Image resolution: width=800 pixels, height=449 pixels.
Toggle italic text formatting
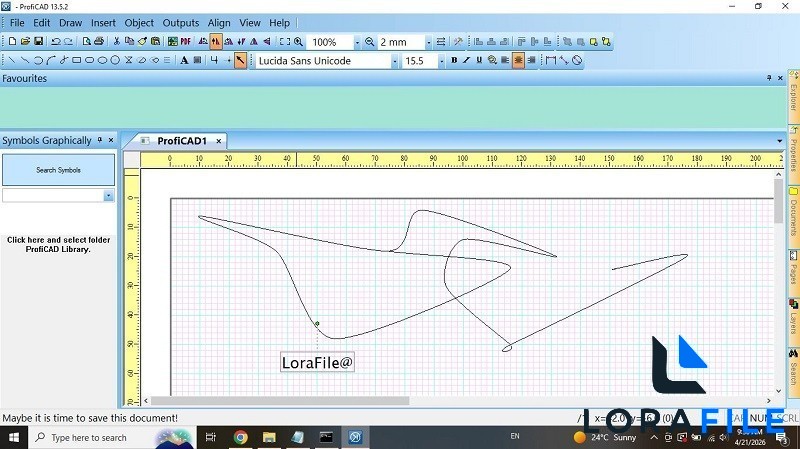click(466, 60)
